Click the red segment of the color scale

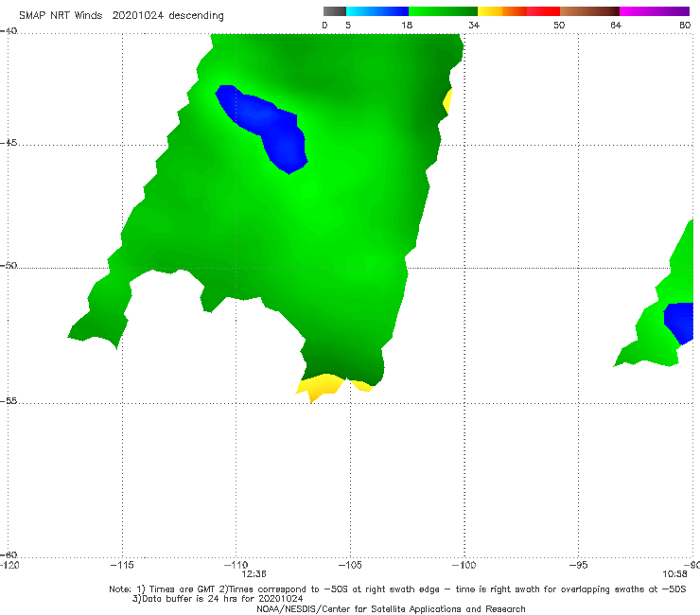(x=543, y=11)
